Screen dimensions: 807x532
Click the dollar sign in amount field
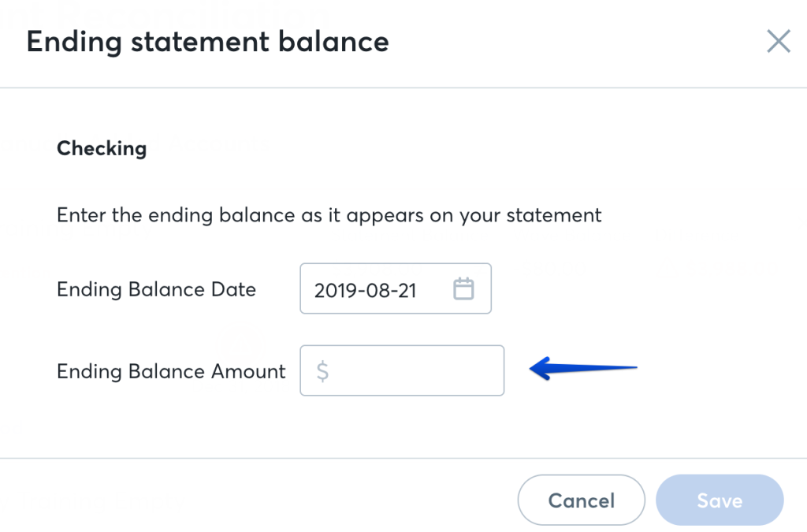[322, 370]
